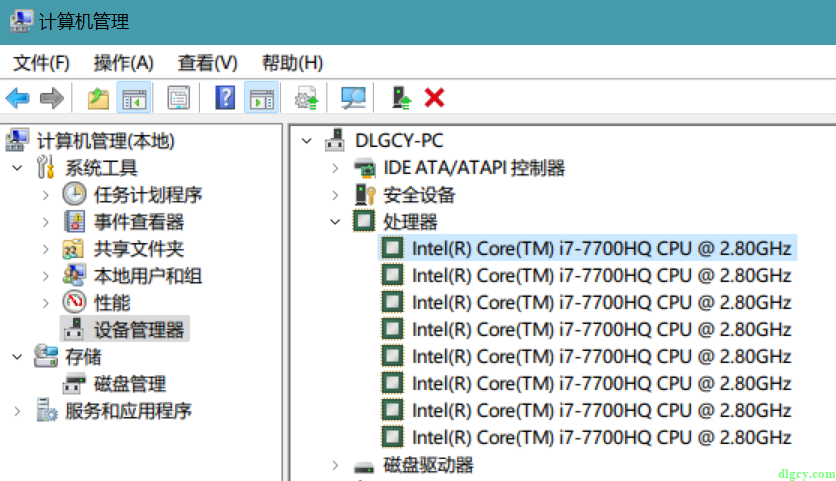Open the 文件(F) menu

pos(41,63)
